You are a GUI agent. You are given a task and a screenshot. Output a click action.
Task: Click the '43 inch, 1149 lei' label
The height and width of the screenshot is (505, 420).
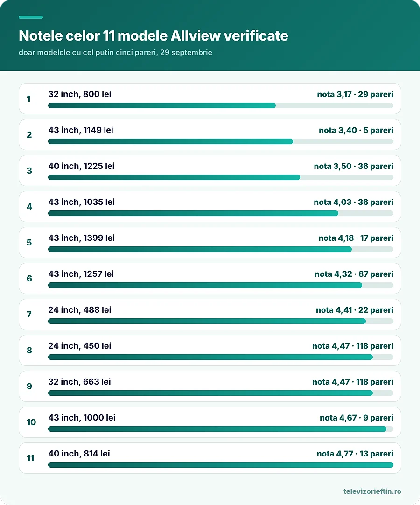click(81, 130)
